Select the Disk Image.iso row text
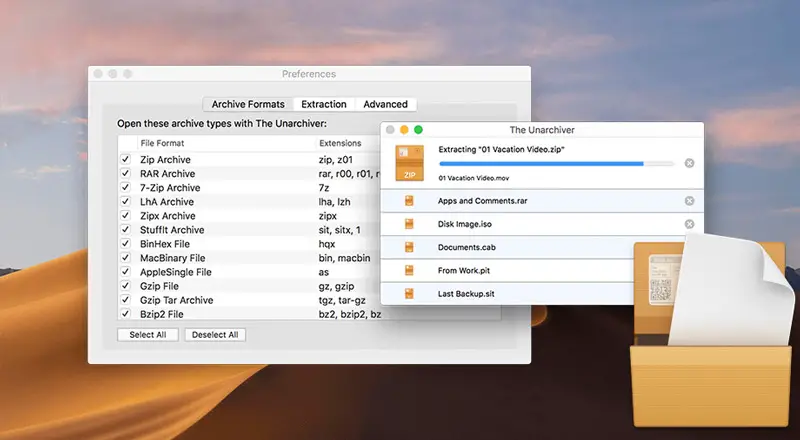Viewport: 800px width, 440px height. [x=465, y=224]
